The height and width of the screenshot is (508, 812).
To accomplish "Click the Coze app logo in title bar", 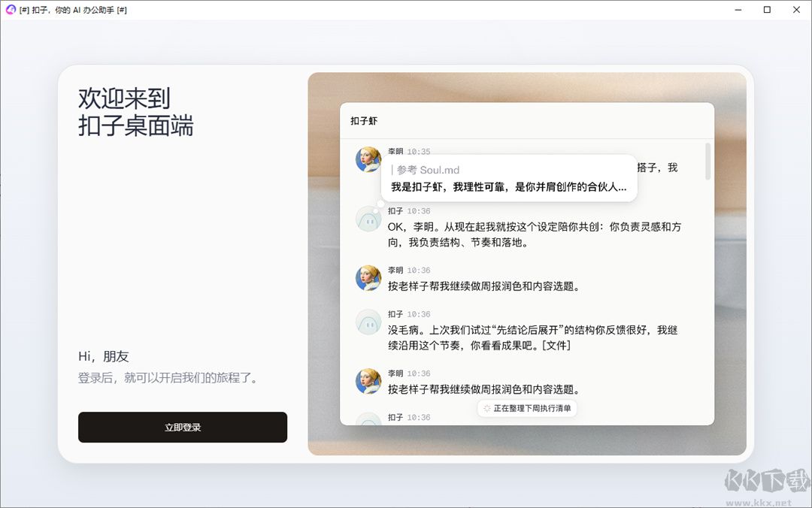I will [11, 9].
